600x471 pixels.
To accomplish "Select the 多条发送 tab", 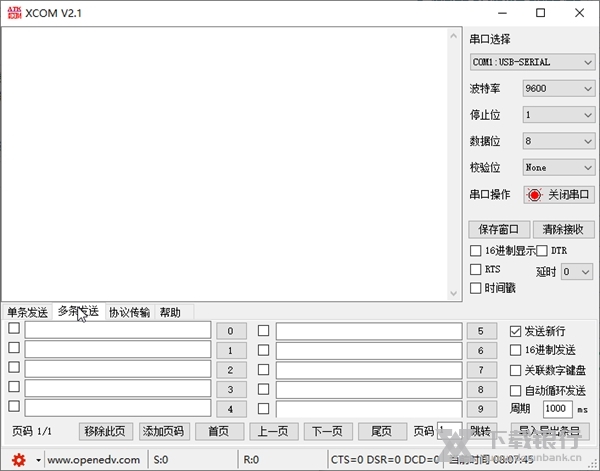I will (x=78, y=311).
